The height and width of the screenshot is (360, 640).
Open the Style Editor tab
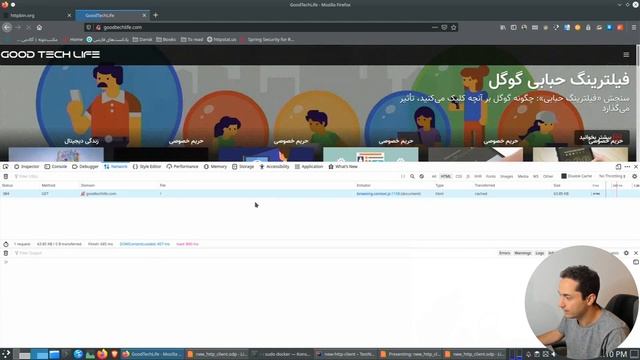(147, 167)
